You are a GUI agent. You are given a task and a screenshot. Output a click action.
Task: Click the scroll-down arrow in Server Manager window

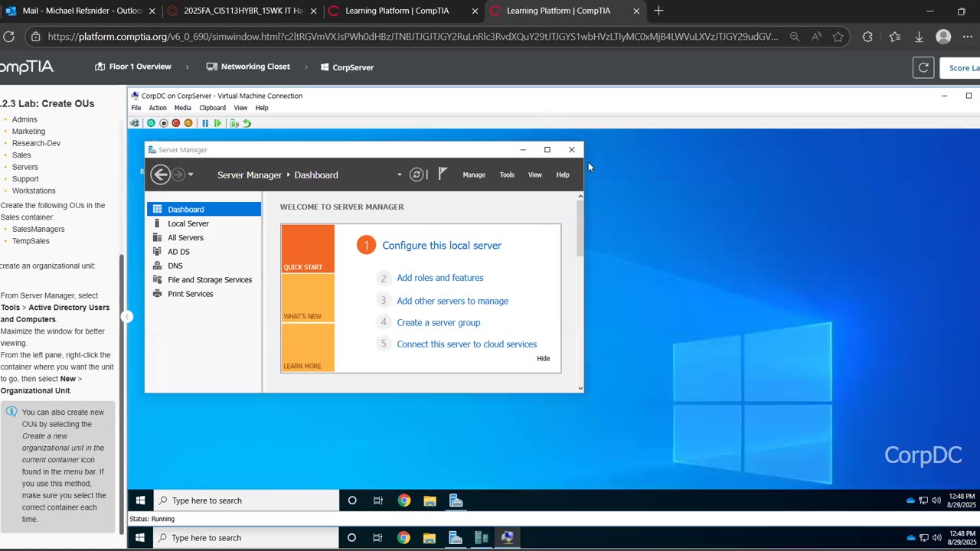click(x=580, y=388)
